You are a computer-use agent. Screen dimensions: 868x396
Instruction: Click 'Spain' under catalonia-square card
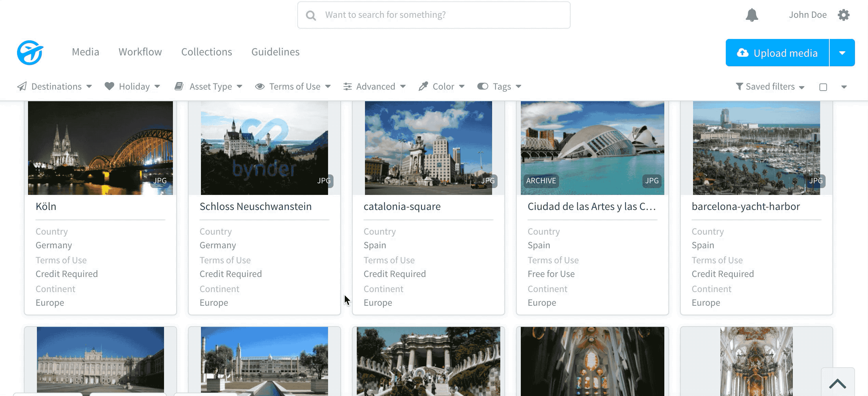375,245
